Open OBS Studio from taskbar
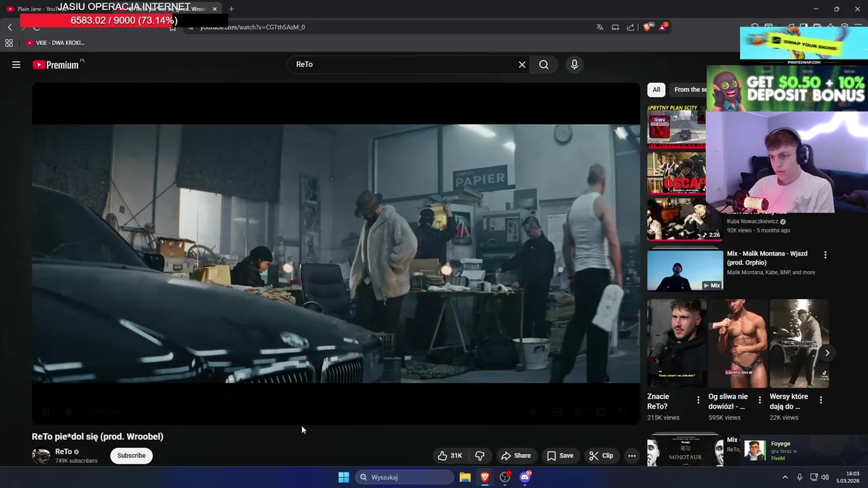868x488 pixels. point(505,477)
